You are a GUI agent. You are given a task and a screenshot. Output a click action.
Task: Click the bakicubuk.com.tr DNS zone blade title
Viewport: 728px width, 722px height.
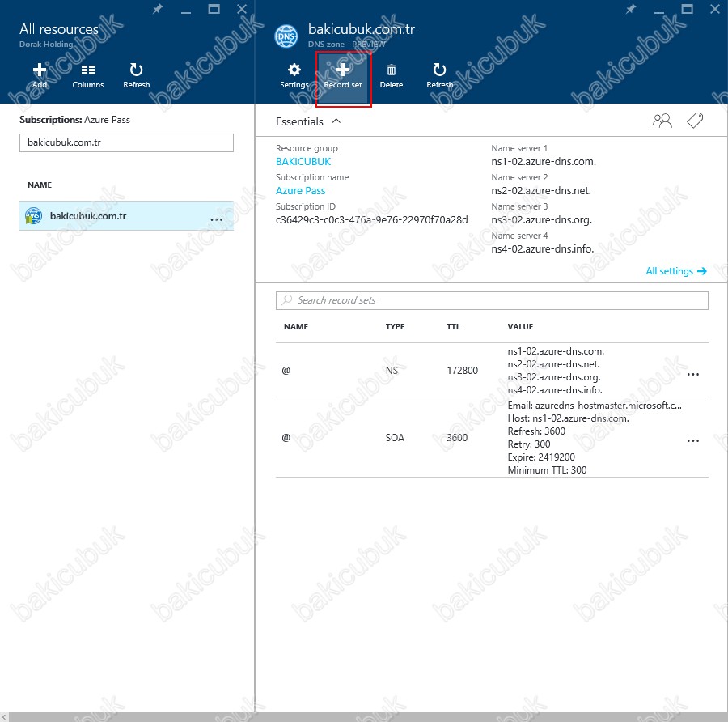pos(362,29)
